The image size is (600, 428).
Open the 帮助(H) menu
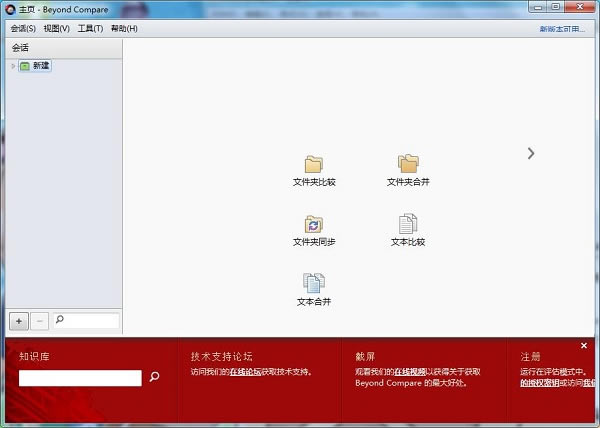[124, 28]
